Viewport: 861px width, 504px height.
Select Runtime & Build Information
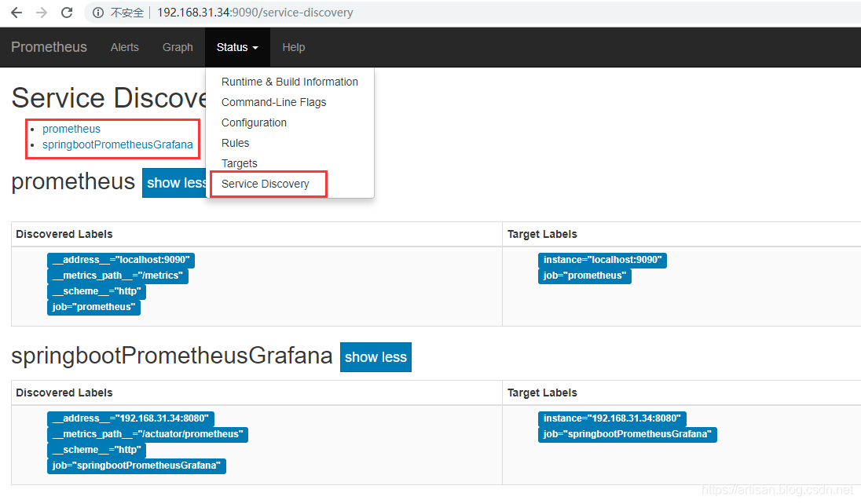(x=289, y=82)
